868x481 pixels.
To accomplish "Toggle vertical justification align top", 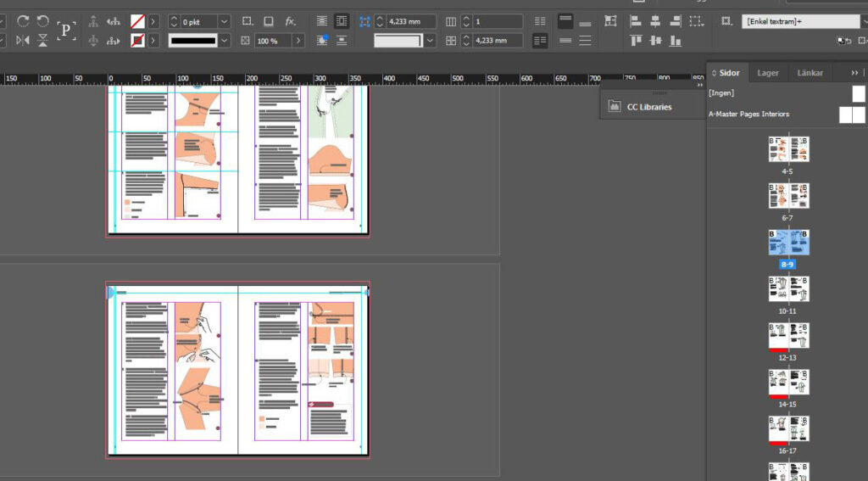I will [x=565, y=21].
